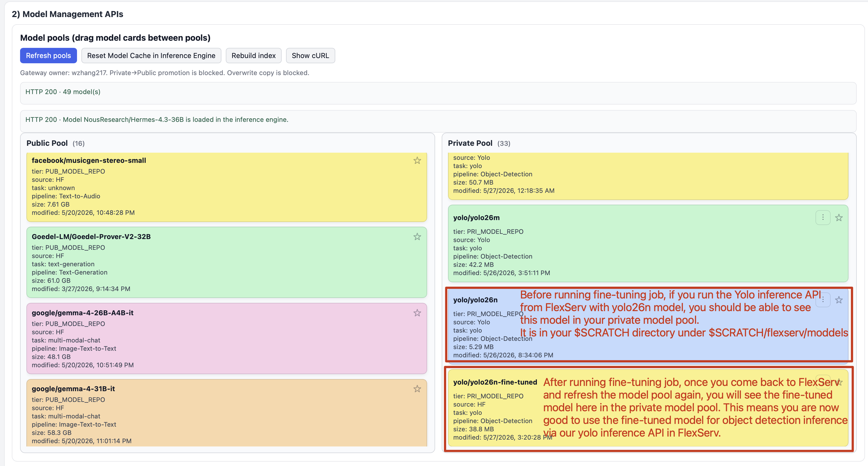This screenshot has width=868, height=466.
Task: Click 'size: 42.2 MB' on the yolo26m card
Action: [473, 265]
